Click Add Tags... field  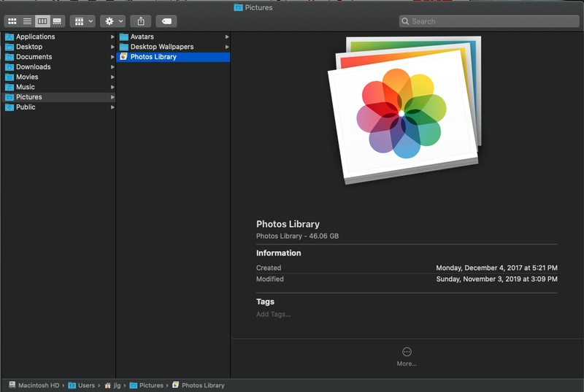(x=273, y=314)
